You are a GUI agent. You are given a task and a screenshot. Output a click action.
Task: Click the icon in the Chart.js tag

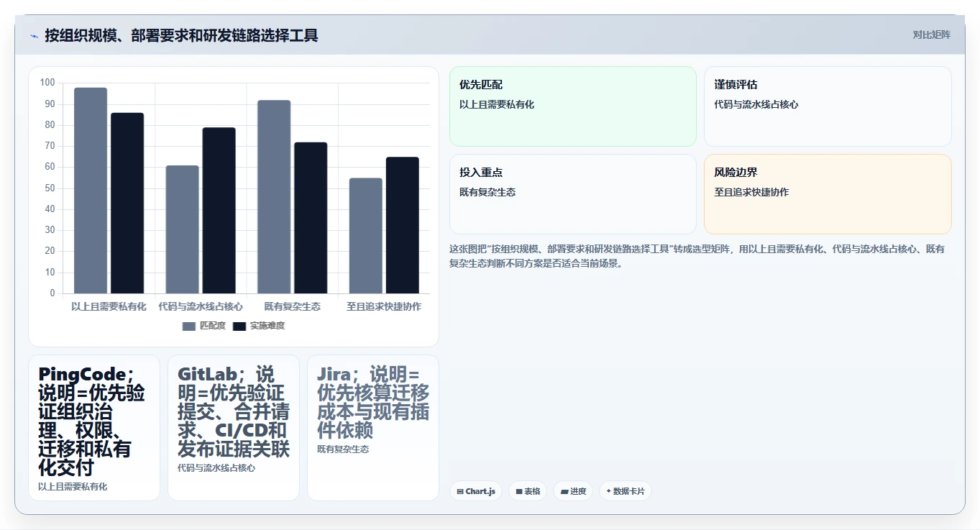click(460, 492)
